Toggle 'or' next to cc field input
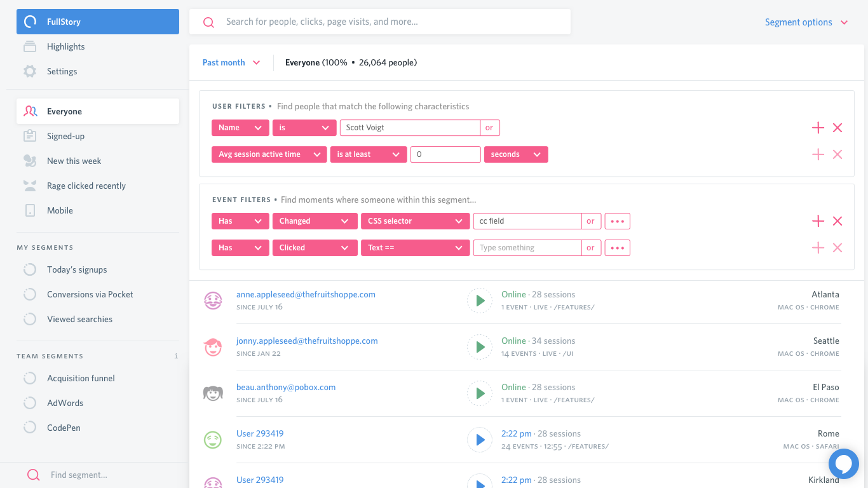The height and width of the screenshot is (488, 868). pyautogui.click(x=590, y=221)
